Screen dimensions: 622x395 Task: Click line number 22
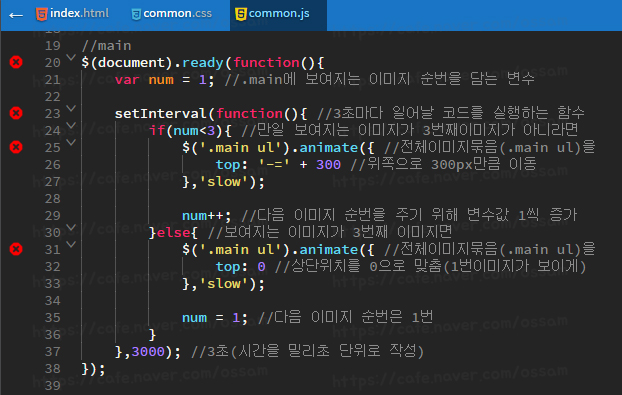pos(53,97)
